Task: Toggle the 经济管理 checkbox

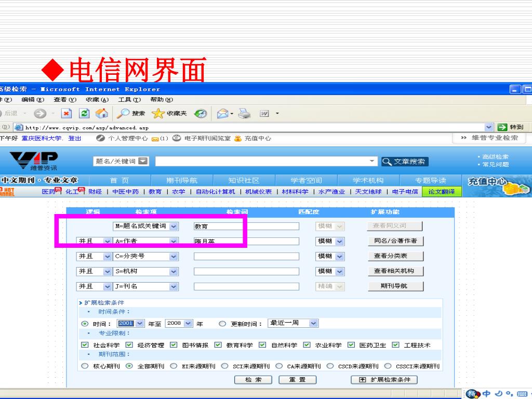Action: pos(129,345)
